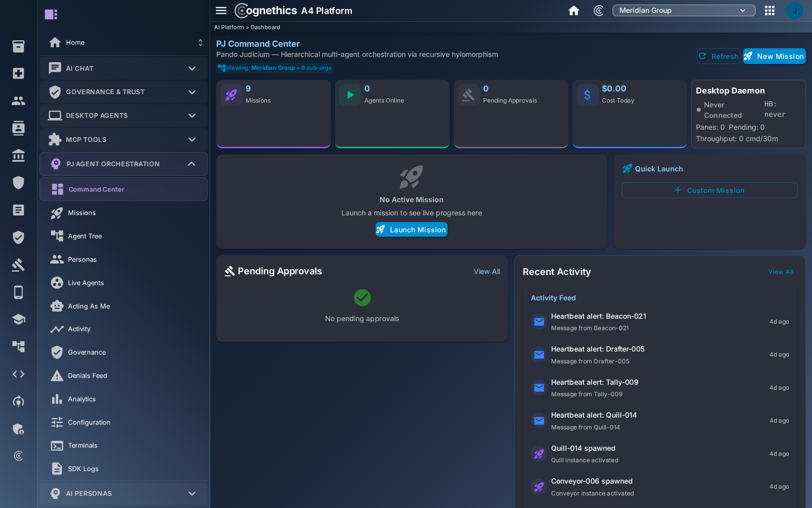Click the purple panel logo above Home
The height and width of the screenshot is (508, 812).
(x=51, y=14)
